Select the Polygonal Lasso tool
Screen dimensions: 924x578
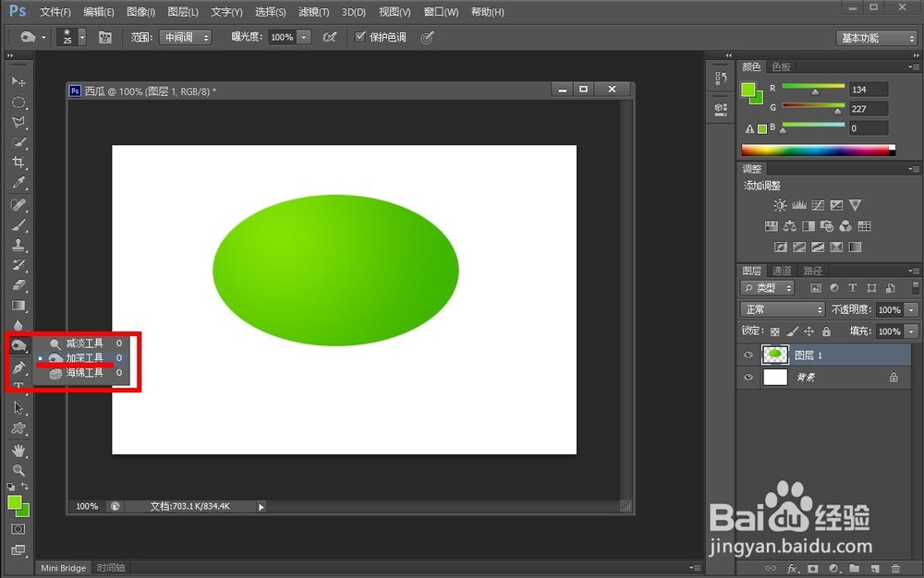point(18,122)
